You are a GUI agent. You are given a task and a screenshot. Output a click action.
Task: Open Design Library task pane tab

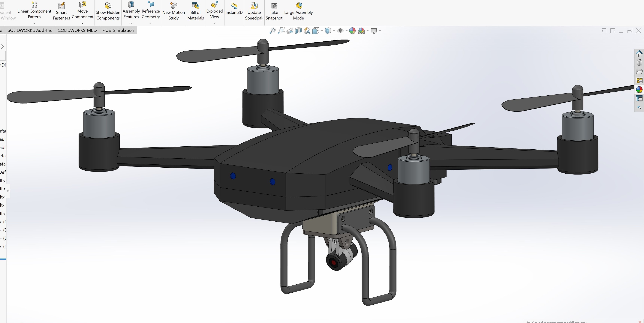[639, 63]
